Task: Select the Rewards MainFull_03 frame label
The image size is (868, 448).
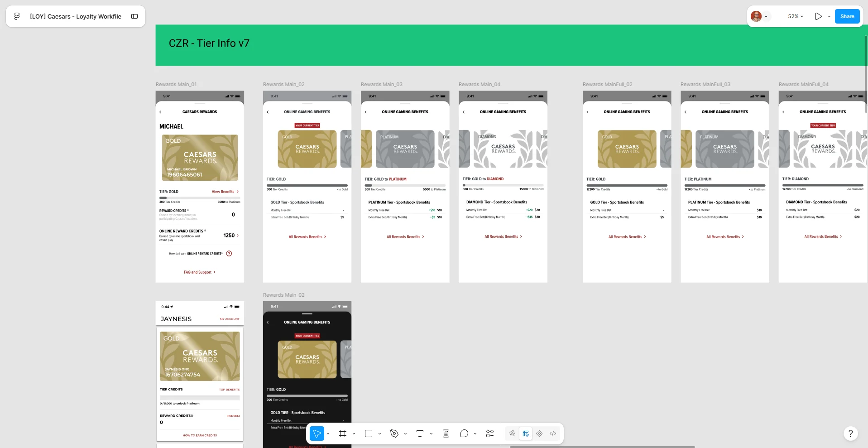Action: (705, 84)
